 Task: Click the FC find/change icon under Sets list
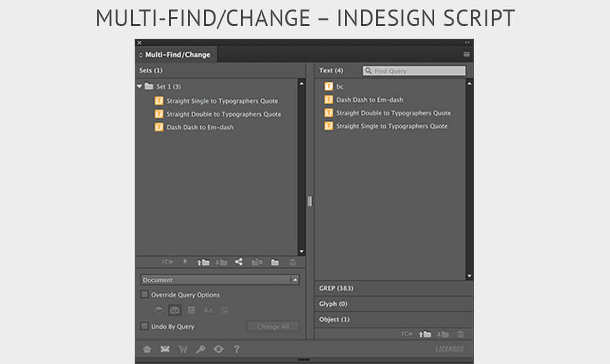point(167,262)
